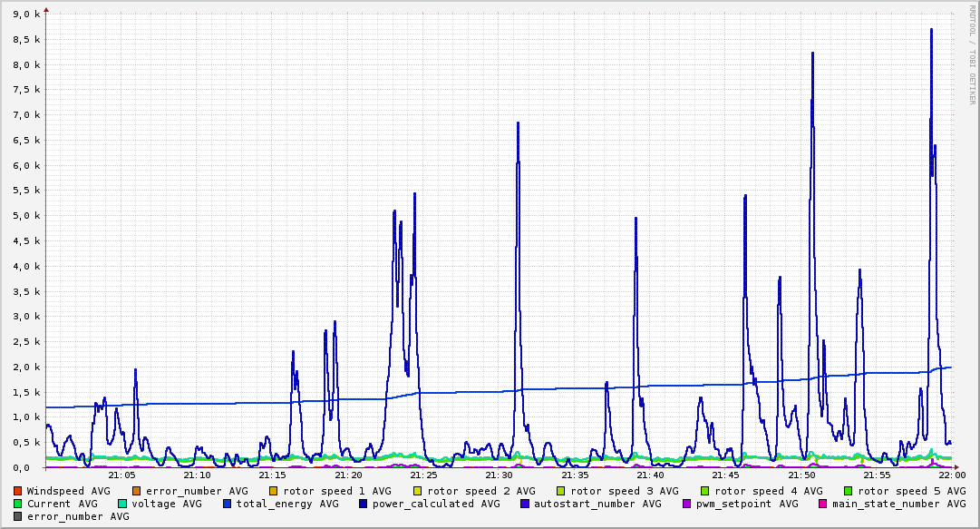Image resolution: width=980 pixels, height=529 pixels.
Task: Click the rotor speed 1 AVG swatch
Action: click(274, 492)
